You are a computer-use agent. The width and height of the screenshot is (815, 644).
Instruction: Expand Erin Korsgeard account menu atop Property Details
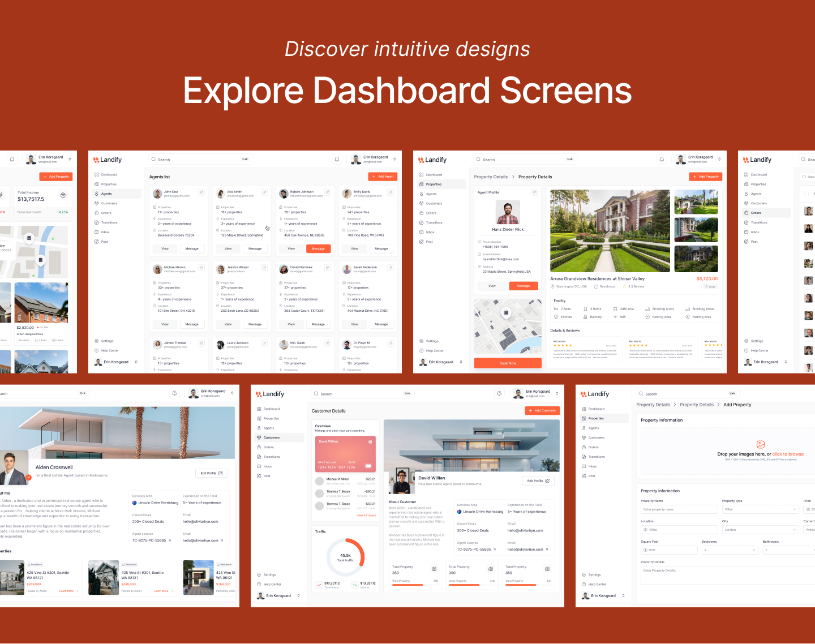719,159
